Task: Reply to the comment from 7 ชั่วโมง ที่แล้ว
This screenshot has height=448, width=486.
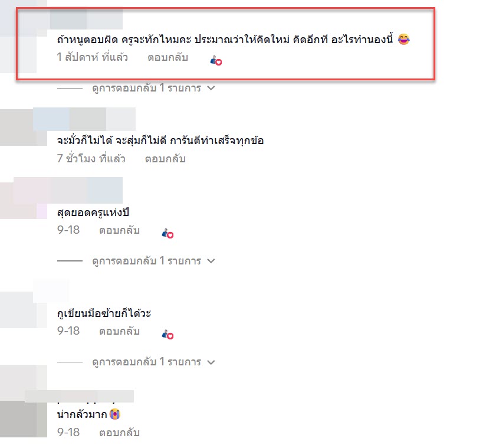Action: pyautogui.click(x=165, y=159)
